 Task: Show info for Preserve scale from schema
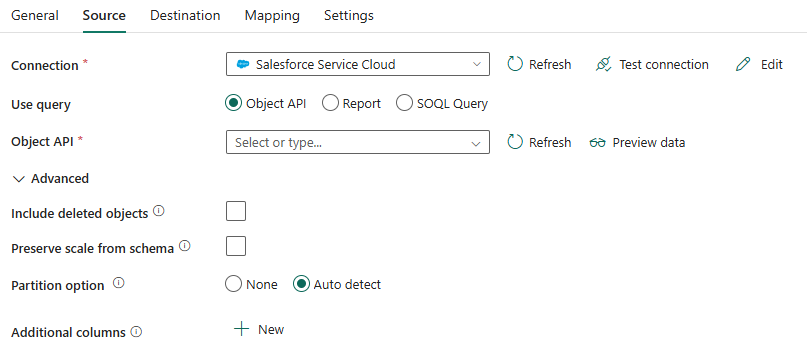click(x=185, y=246)
